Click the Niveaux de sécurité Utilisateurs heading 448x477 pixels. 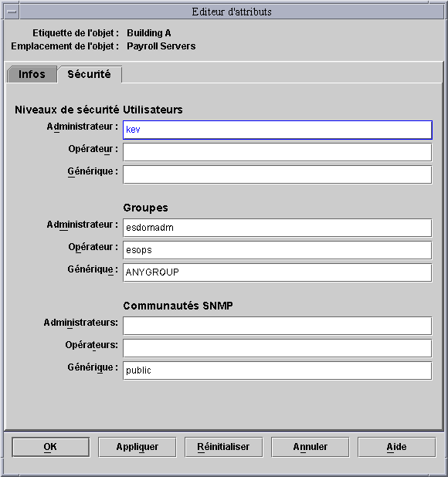point(99,110)
